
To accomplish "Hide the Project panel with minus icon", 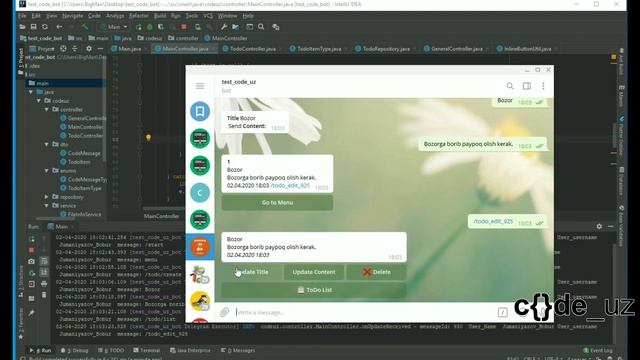I will pyautogui.click(x=100, y=49).
